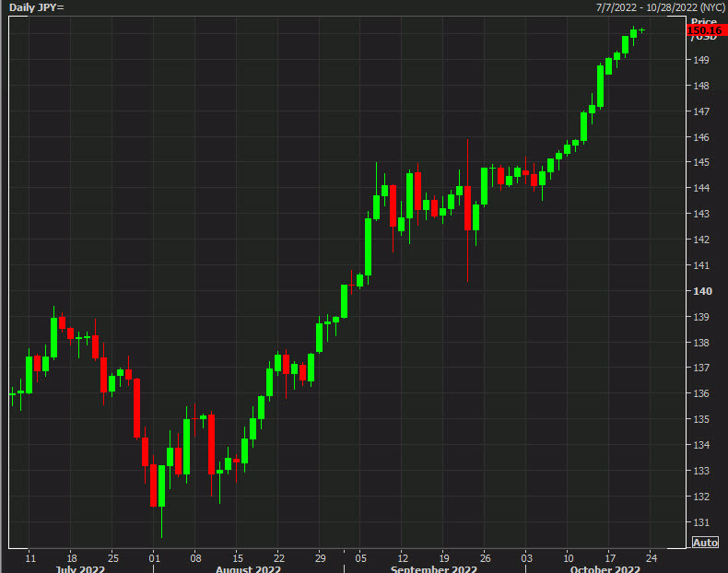
Task: Click the 'July 2022' month label
Action: tap(80, 568)
